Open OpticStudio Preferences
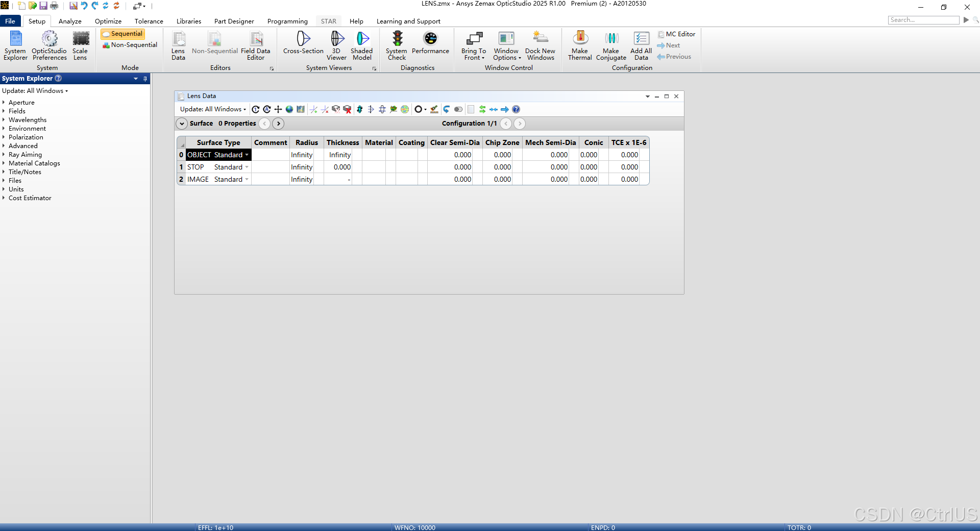The height and width of the screenshot is (531, 980). 50,45
